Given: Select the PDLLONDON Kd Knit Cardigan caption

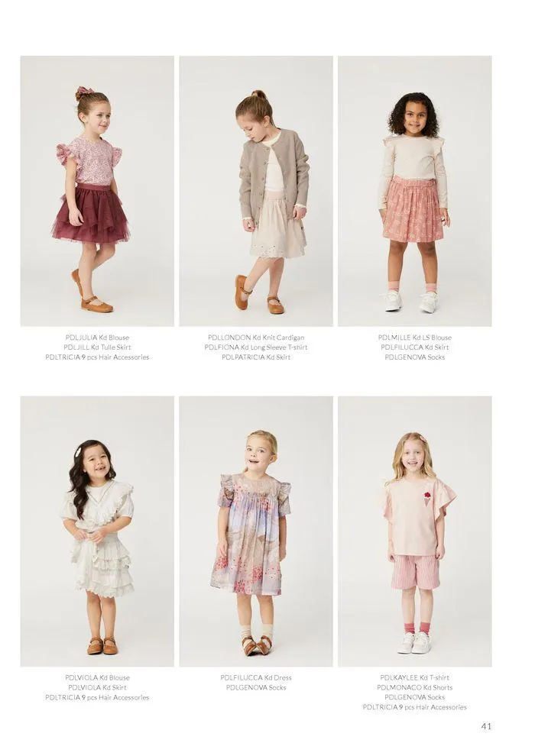Looking at the screenshot, I should click(256, 338).
